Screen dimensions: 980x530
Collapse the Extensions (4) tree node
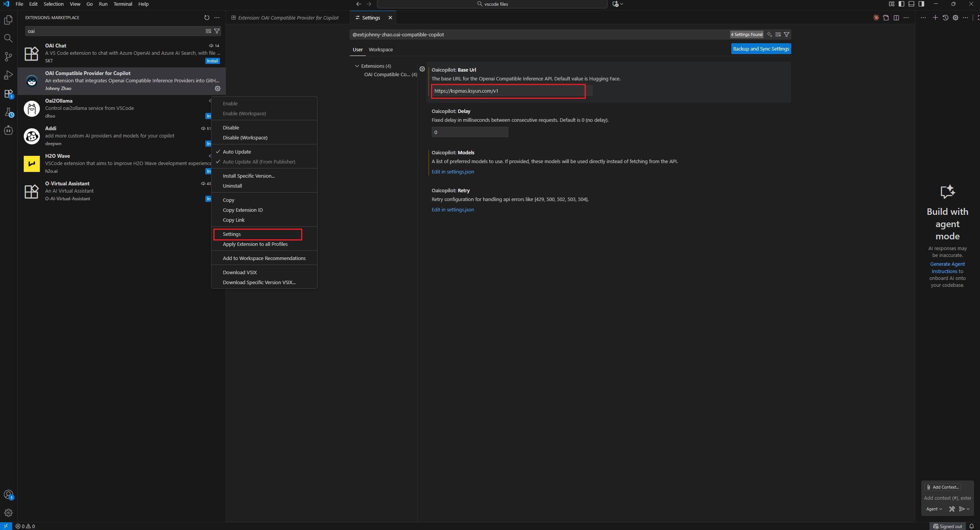tap(357, 66)
